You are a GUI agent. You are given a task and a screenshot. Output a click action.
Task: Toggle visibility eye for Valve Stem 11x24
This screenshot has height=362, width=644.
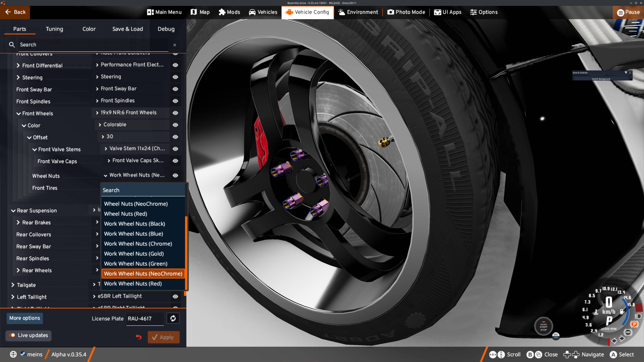pyautogui.click(x=175, y=149)
